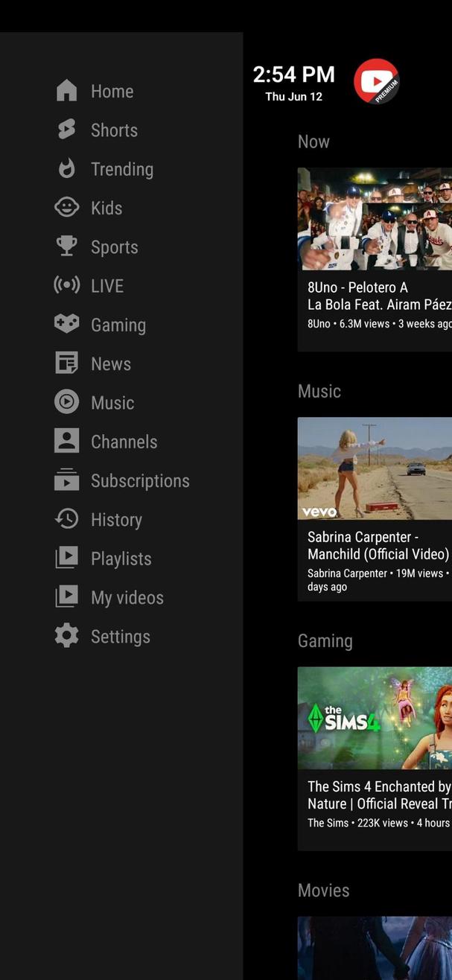Open the Sabrina Carpenter Manchild thumbnail
Viewport: 452px width, 980px height.
(375, 468)
